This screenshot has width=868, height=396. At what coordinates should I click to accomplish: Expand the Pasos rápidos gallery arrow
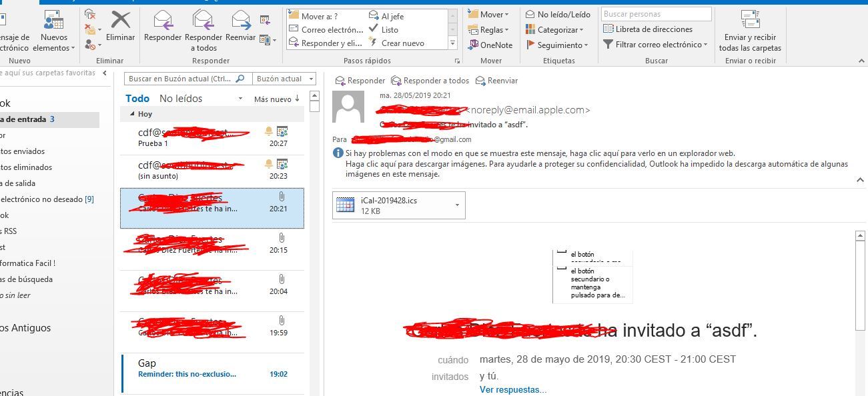(452, 43)
